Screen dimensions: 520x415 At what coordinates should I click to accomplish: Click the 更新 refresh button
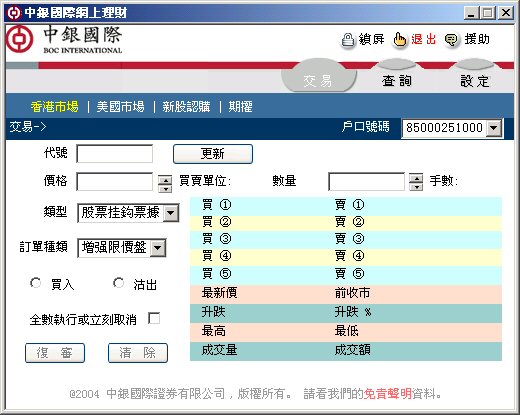213,154
